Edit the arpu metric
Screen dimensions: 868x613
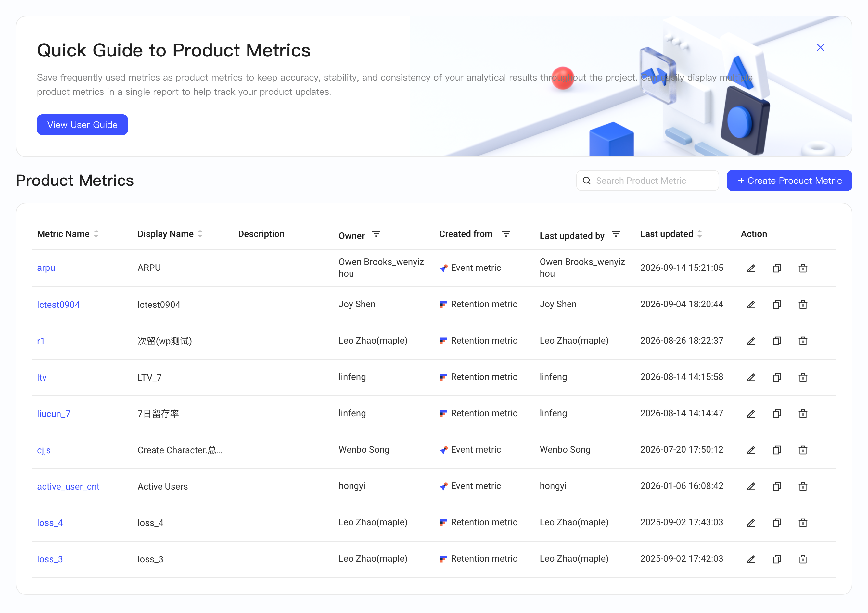(x=751, y=268)
